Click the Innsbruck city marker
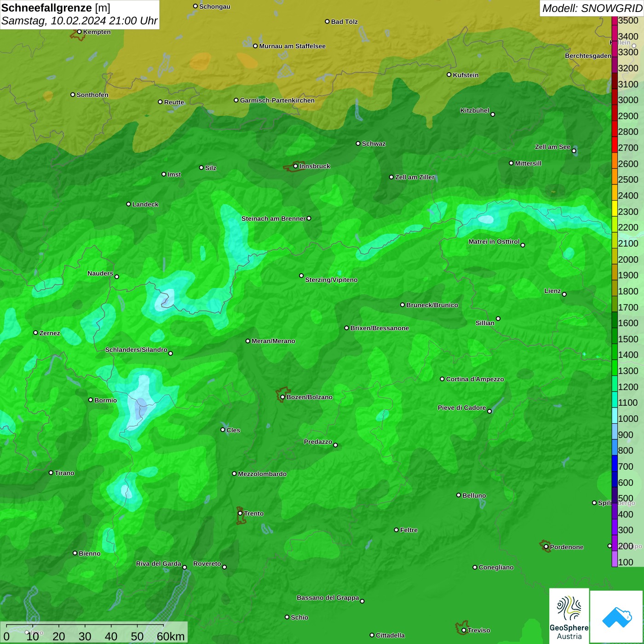 click(x=295, y=166)
